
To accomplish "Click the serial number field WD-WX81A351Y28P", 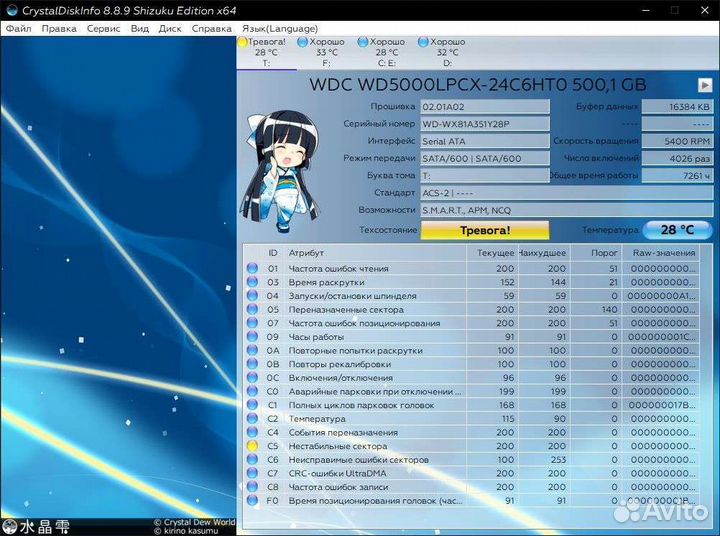I will (x=484, y=124).
